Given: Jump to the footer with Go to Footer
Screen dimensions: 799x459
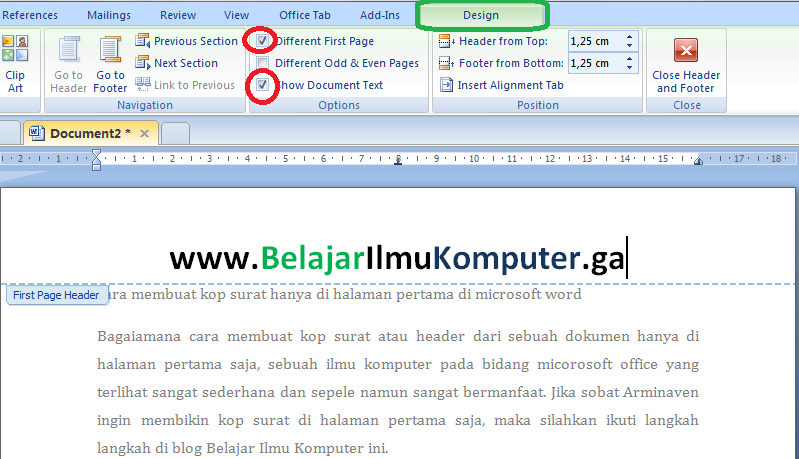Looking at the screenshot, I should point(110,64).
